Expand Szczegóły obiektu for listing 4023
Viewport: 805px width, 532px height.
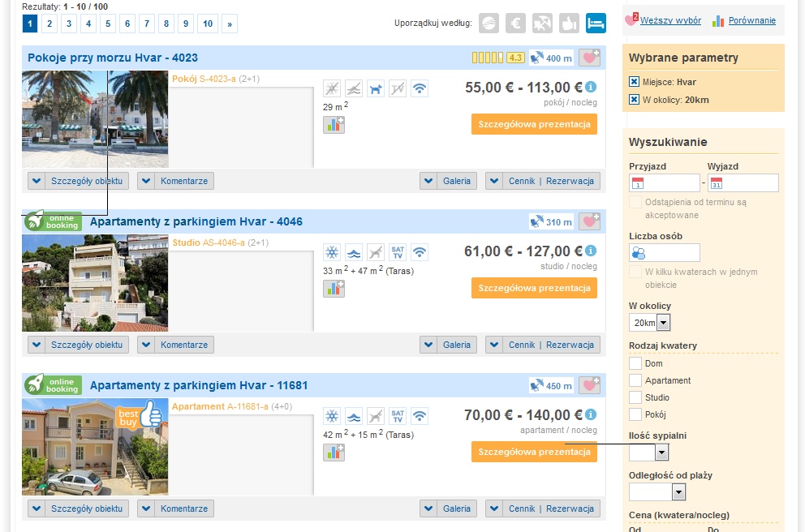point(78,181)
